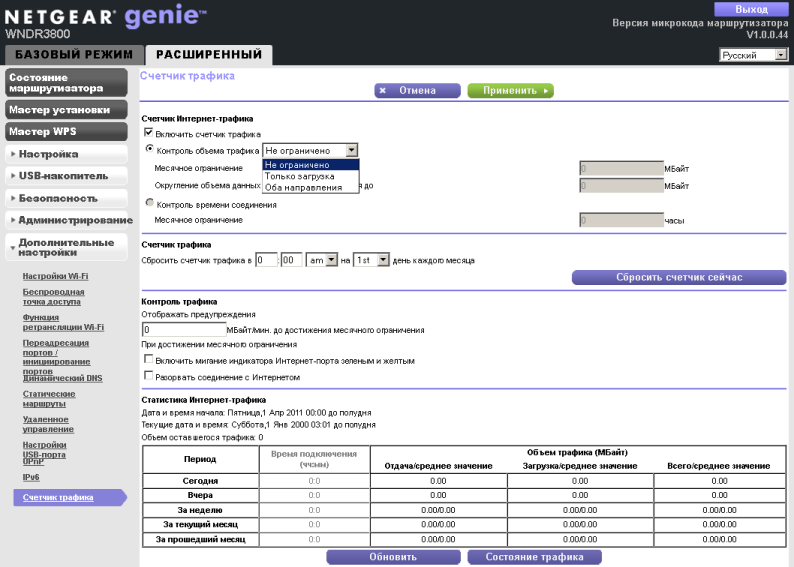This screenshot has width=794, height=567.
Task: Open the Настройки USB-порта link
Action: pyautogui.click(x=44, y=450)
